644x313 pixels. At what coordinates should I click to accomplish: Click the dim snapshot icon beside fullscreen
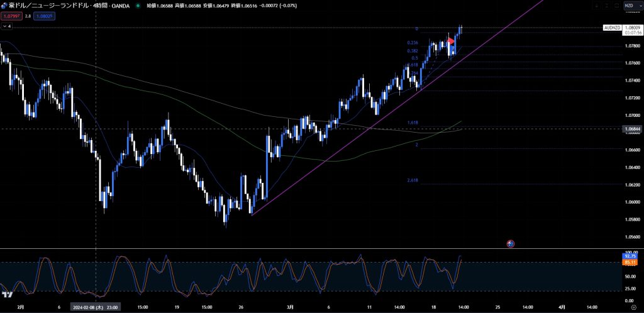(x=616, y=6)
